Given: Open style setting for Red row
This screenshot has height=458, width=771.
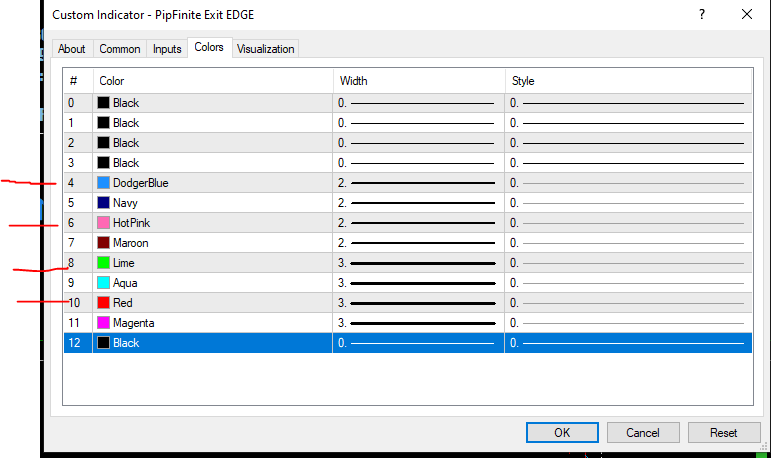Looking at the screenshot, I should click(x=628, y=303).
